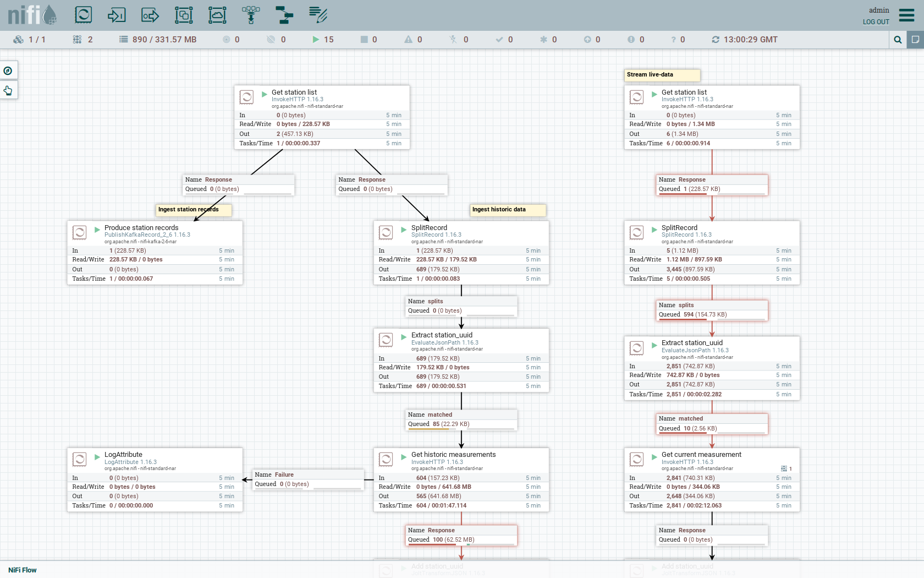Click the Template toolbar icon
Image resolution: width=924 pixels, height=578 pixels.
click(x=284, y=15)
